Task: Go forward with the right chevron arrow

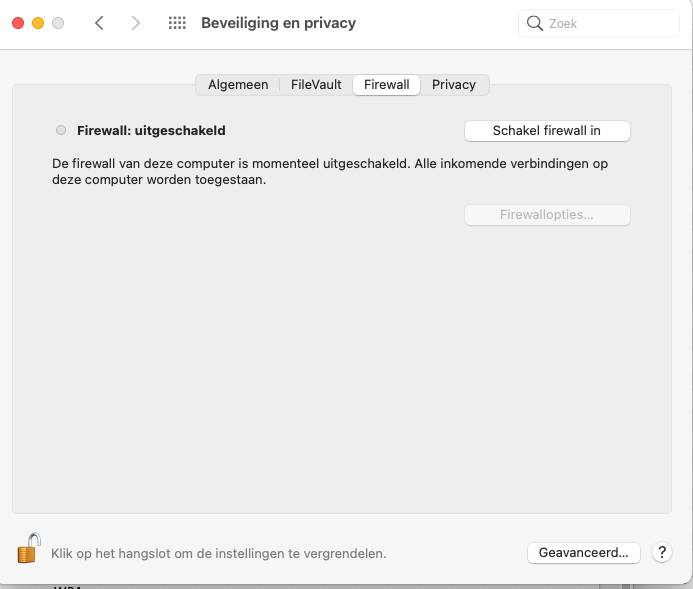Action: [x=136, y=23]
